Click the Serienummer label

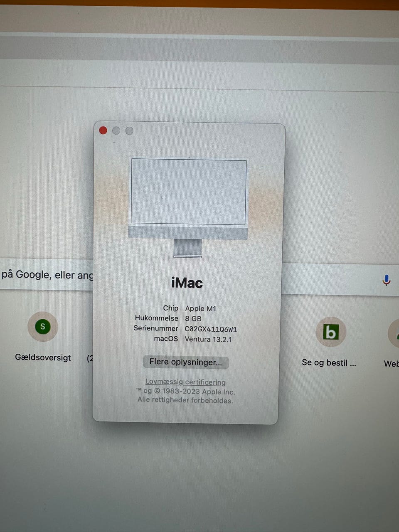tap(155, 328)
